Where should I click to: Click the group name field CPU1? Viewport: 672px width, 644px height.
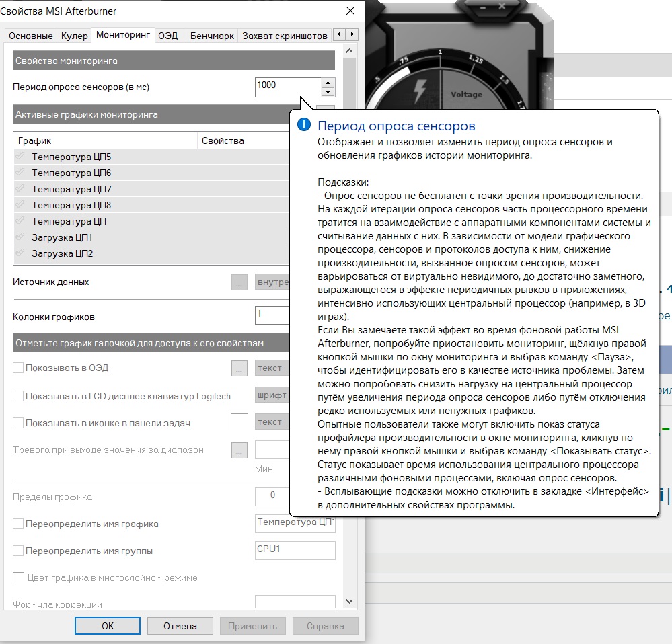click(x=295, y=551)
